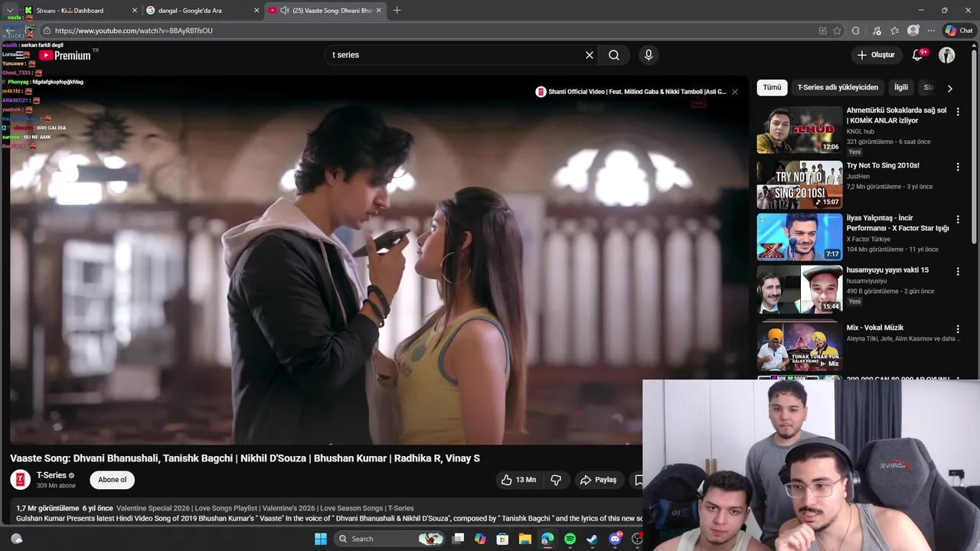Open browser extensions puzzle icon
The width and height of the screenshot is (980, 551).
tap(855, 31)
